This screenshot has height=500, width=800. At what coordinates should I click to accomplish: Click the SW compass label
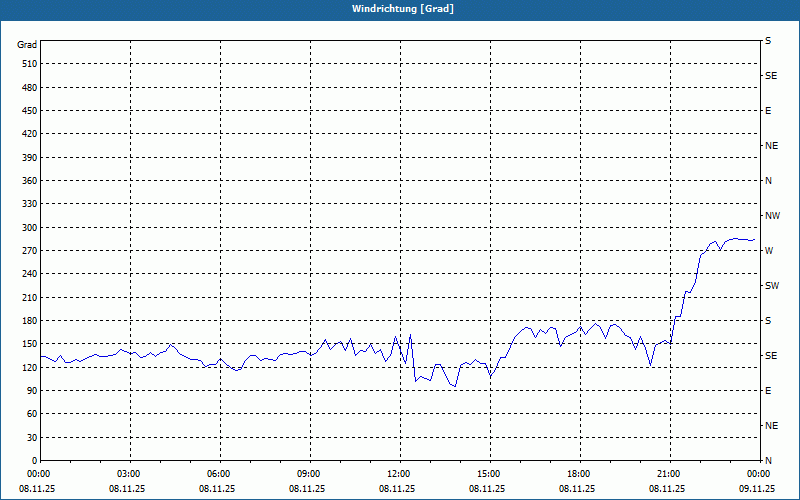[x=772, y=286]
